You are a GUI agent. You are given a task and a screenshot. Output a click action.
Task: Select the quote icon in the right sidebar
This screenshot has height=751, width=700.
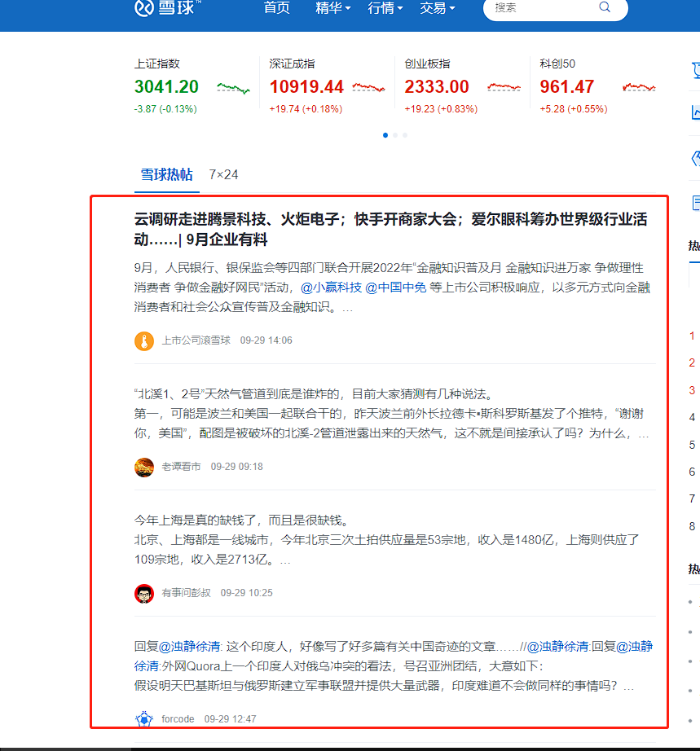tap(697, 156)
